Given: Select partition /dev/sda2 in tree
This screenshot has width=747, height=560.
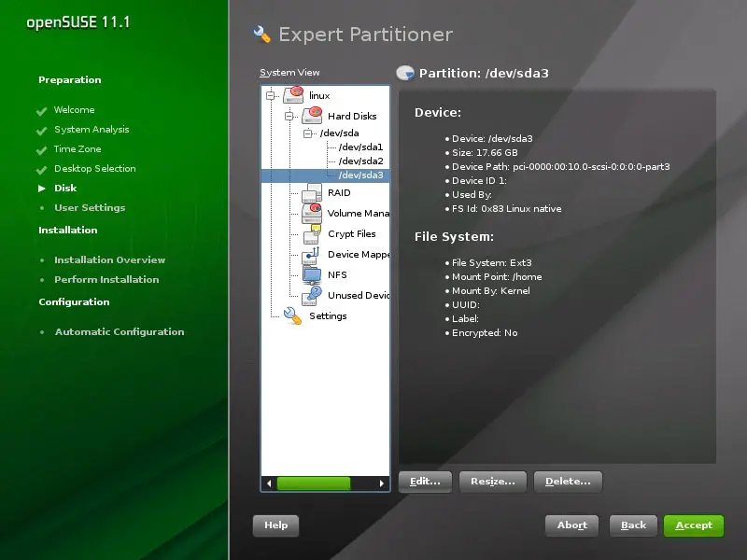Looking at the screenshot, I should (x=360, y=161).
